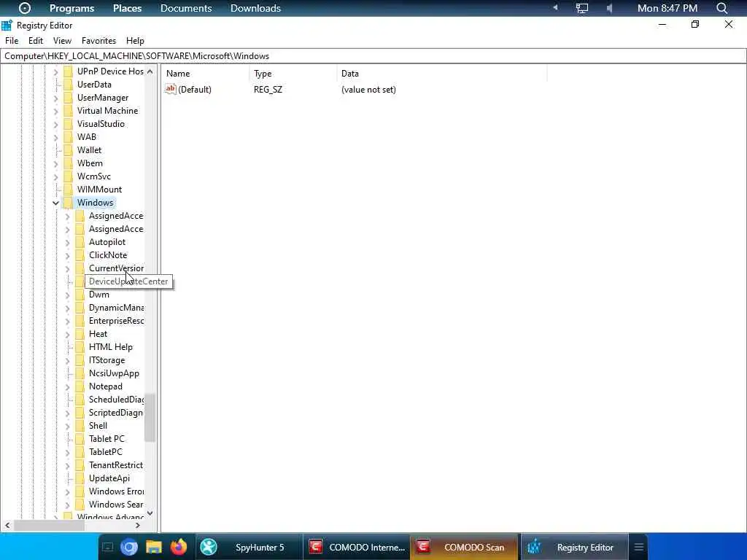The image size is (747, 560).
Task: Click the tree vertical scrollbar thumb
Action: 150,418
